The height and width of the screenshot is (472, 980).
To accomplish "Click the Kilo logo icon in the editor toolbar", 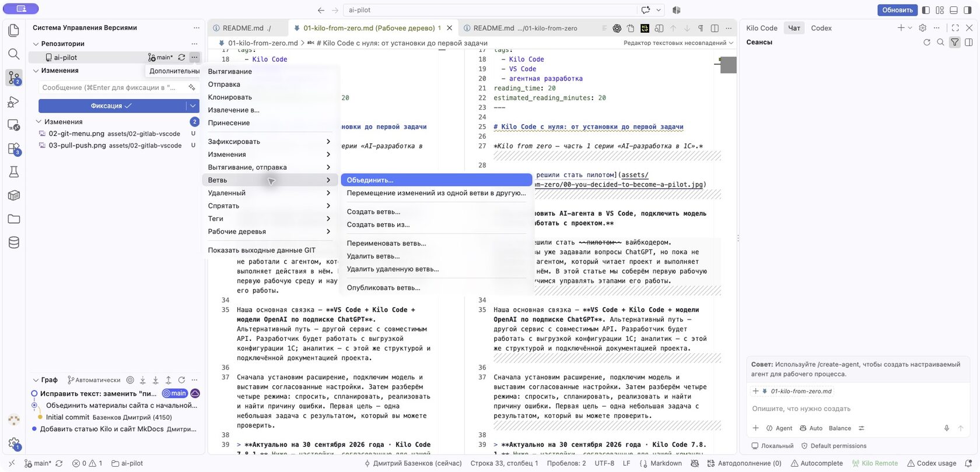I will (645, 28).
